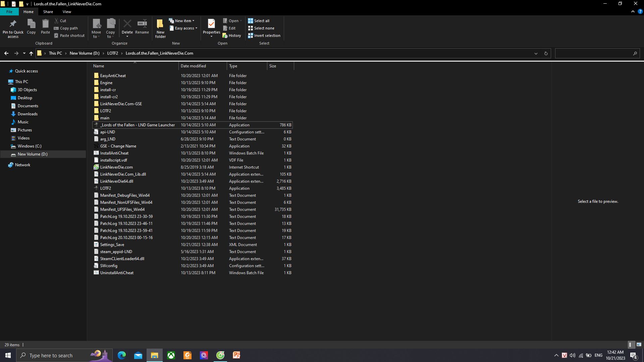Open the LOTF2 application file
This screenshot has height=362, width=644.
coord(105,188)
